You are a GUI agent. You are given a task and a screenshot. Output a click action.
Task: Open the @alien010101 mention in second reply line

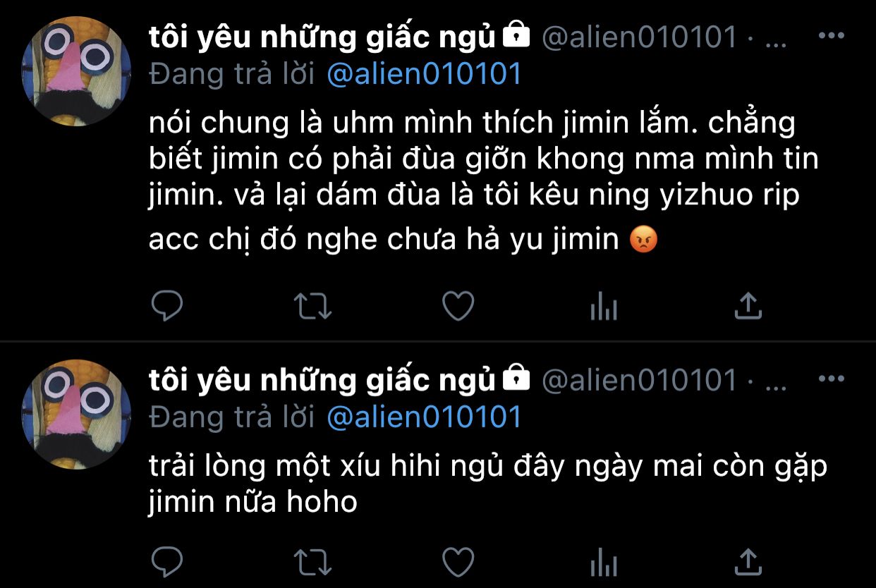tap(424, 417)
